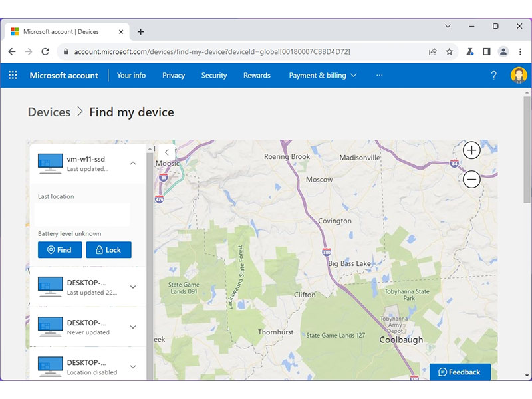Collapse the vm-w11-ssd device details
This screenshot has width=532, height=399.
coord(133,163)
